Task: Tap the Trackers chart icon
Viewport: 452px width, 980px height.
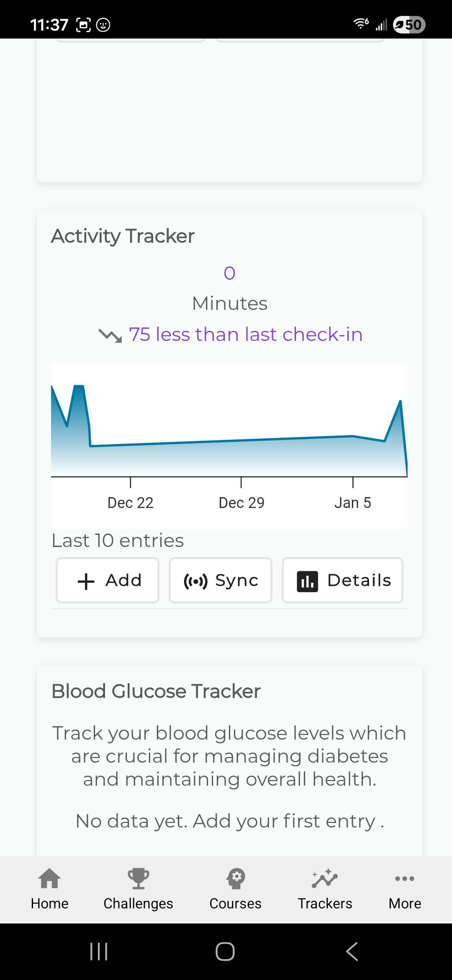Action: 325,878
